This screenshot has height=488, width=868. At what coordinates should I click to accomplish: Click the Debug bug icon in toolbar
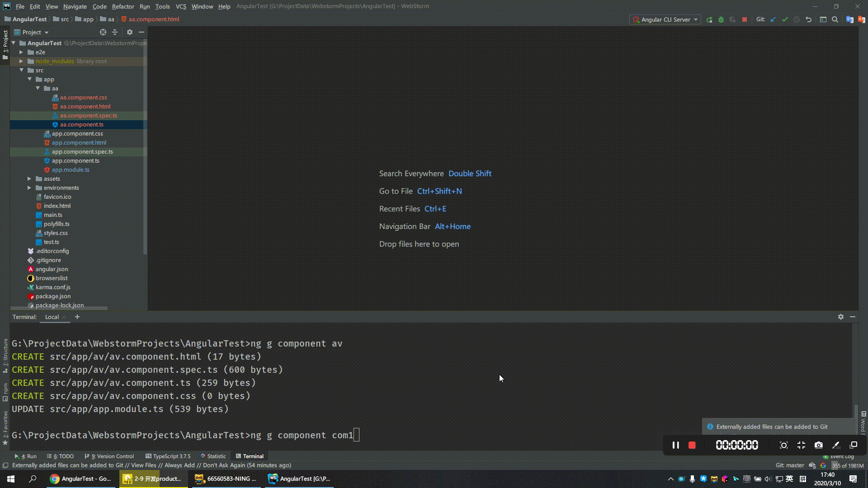[x=721, y=19]
